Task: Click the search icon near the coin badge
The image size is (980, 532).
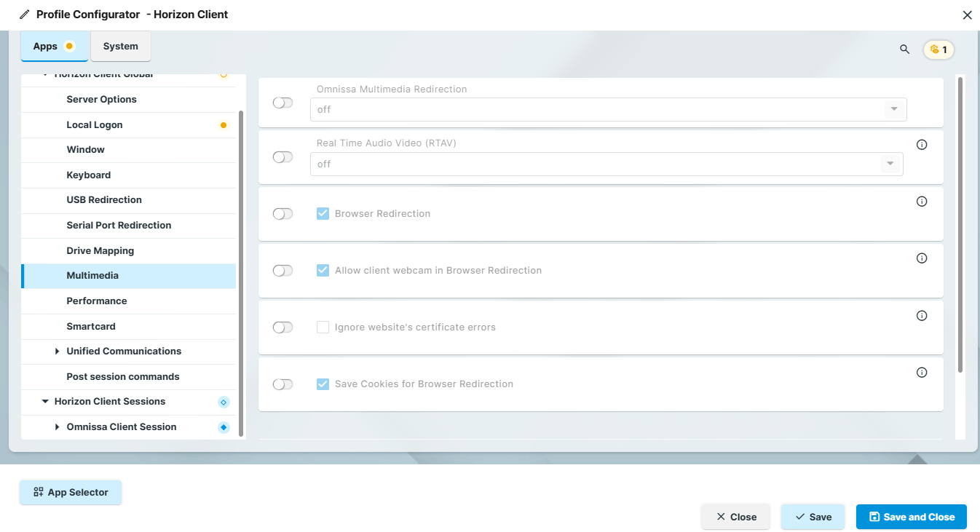Action: [x=904, y=49]
